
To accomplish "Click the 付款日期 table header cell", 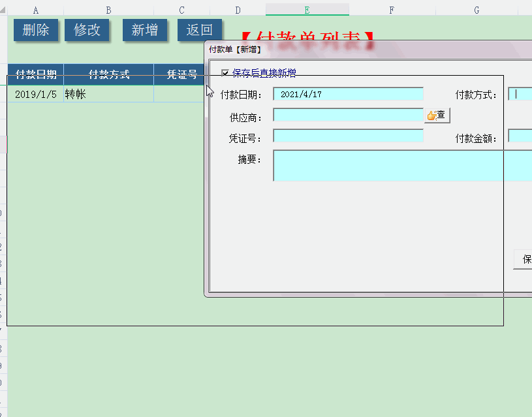I will point(36,74).
